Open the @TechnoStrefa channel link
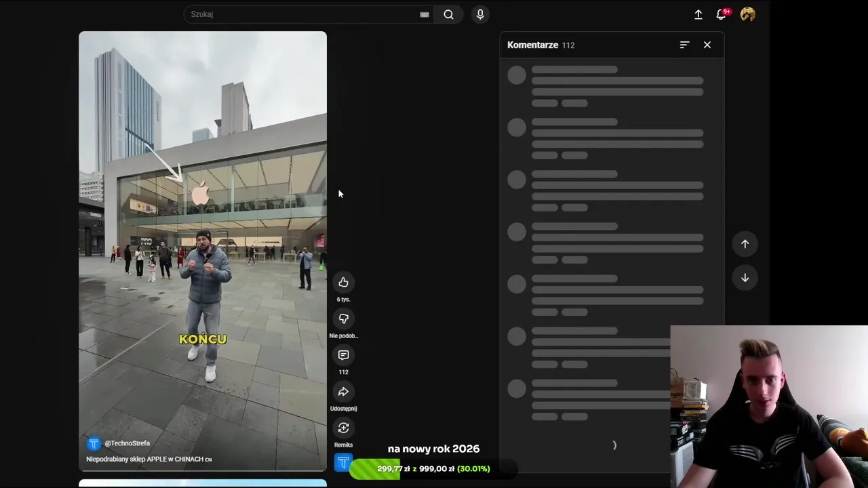The image size is (868, 488). [127, 443]
